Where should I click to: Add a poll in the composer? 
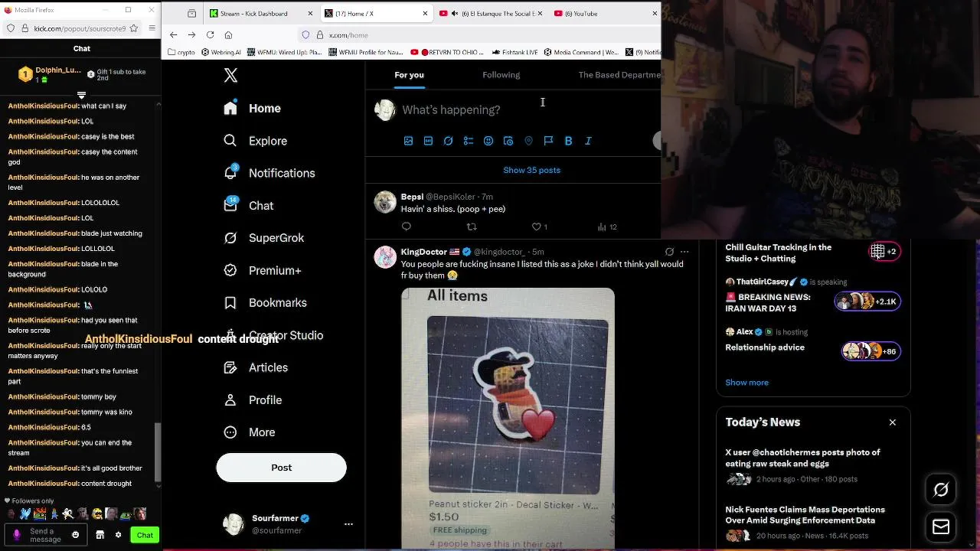[x=469, y=141]
